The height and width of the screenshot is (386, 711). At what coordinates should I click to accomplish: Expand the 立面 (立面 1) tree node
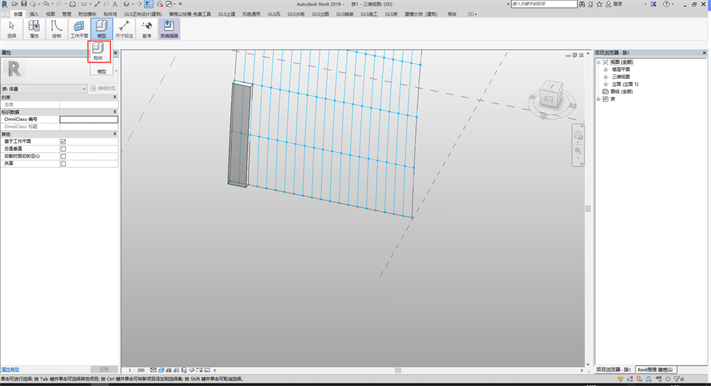click(x=606, y=84)
